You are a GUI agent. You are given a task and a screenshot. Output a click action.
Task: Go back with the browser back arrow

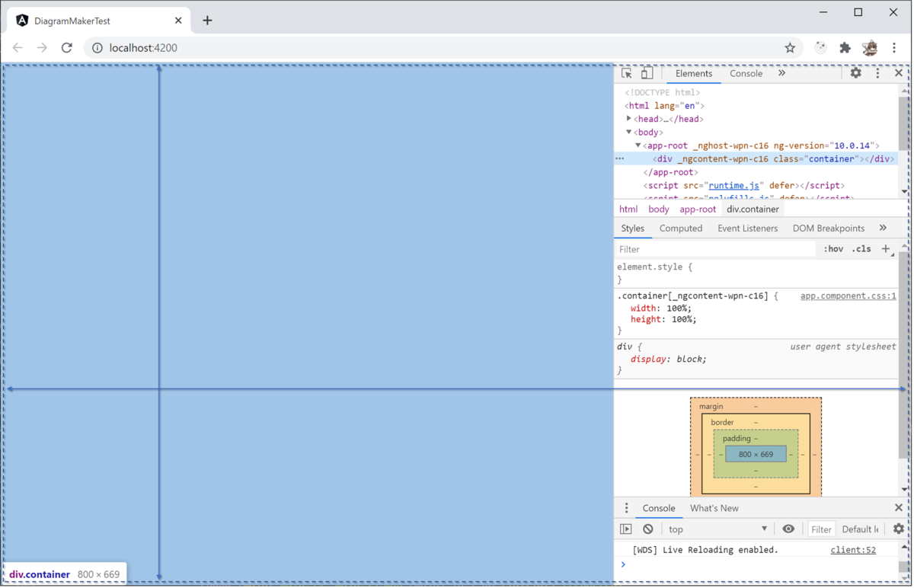coord(18,48)
